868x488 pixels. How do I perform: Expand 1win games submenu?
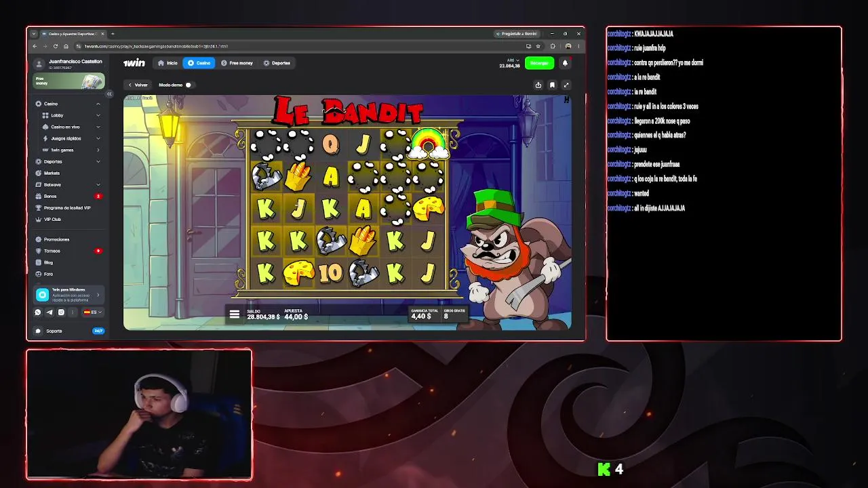point(98,150)
